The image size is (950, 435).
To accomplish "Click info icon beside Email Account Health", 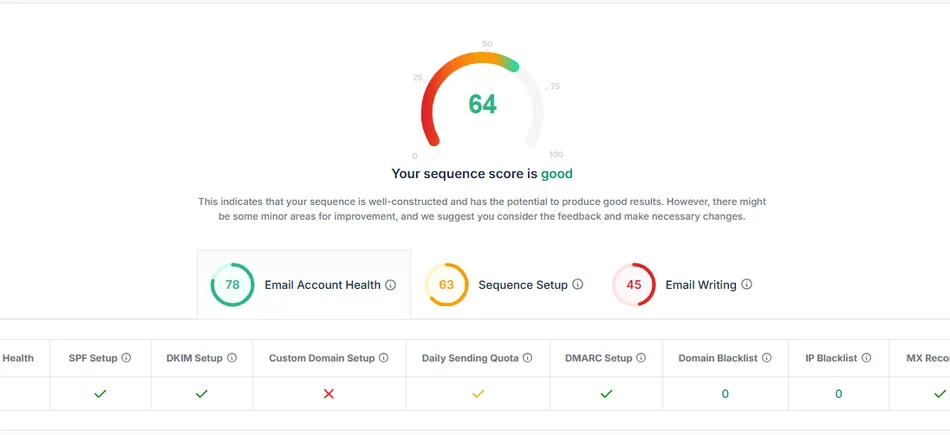I will [x=391, y=285].
